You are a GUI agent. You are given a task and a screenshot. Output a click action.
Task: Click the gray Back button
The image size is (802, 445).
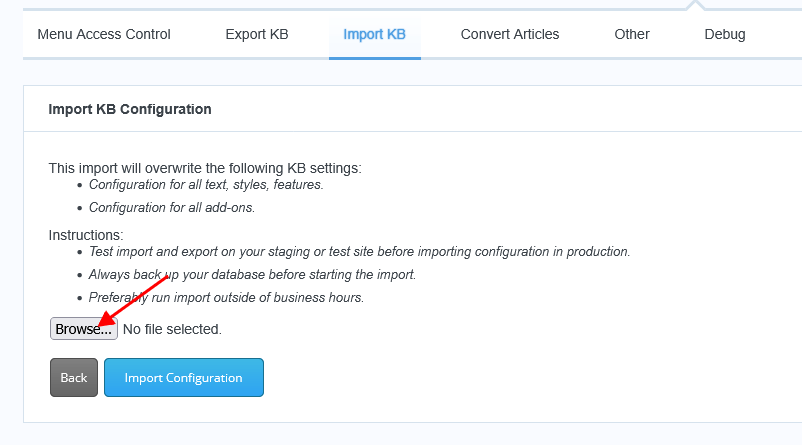74,377
